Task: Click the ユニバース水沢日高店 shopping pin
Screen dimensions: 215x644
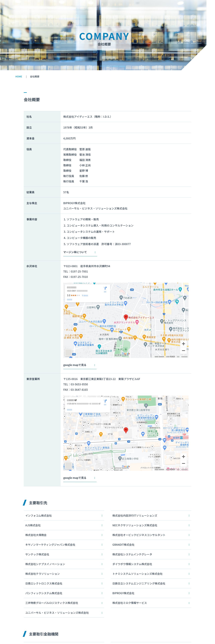Action: tap(104, 321)
